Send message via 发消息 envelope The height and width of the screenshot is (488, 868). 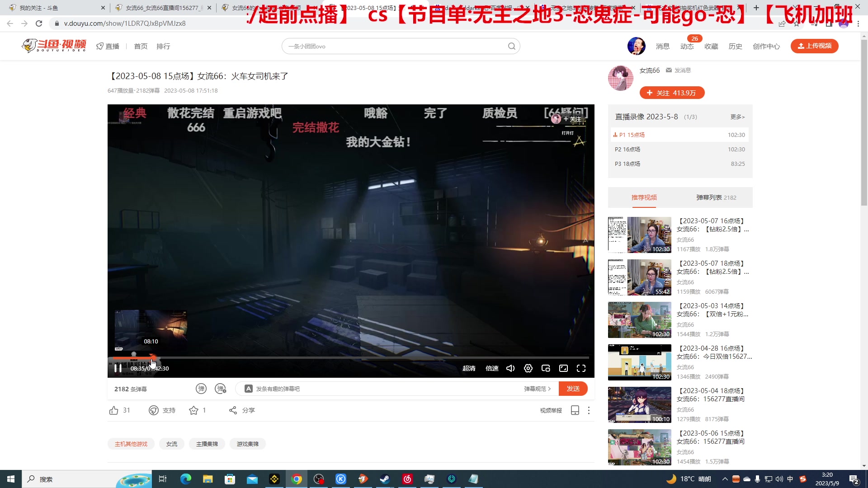click(678, 70)
